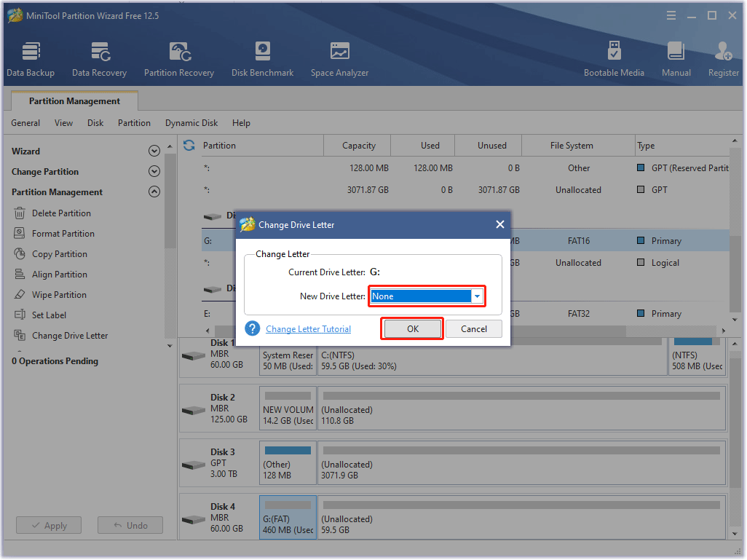This screenshot has width=747, height=560.
Task: Select Format Partition in the sidebar
Action: click(57, 233)
